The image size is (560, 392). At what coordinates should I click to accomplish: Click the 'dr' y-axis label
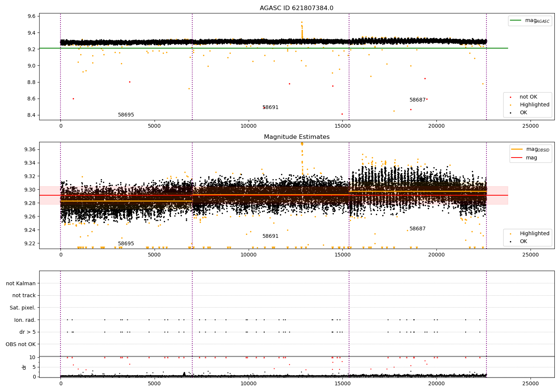(24, 367)
